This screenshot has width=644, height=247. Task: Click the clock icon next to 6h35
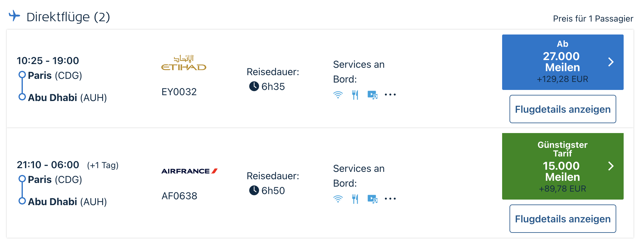point(254,87)
